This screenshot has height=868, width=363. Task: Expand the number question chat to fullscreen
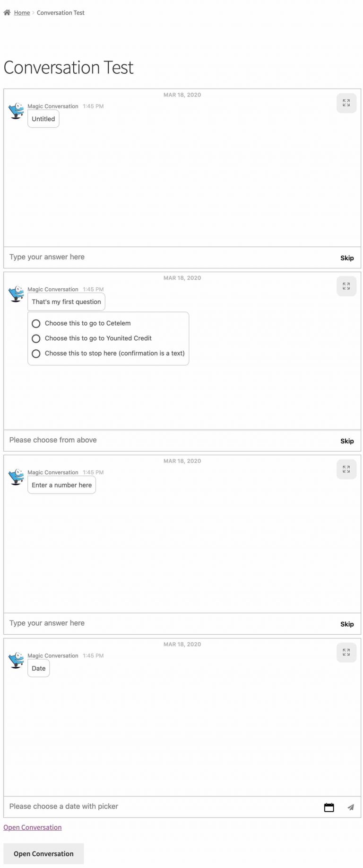[346, 469]
